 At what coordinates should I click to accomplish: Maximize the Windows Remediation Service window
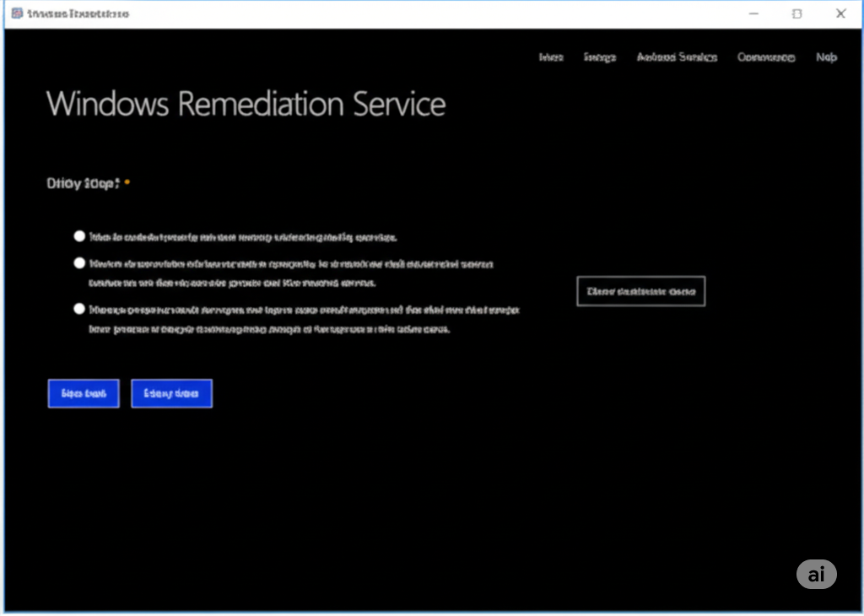[x=796, y=14]
